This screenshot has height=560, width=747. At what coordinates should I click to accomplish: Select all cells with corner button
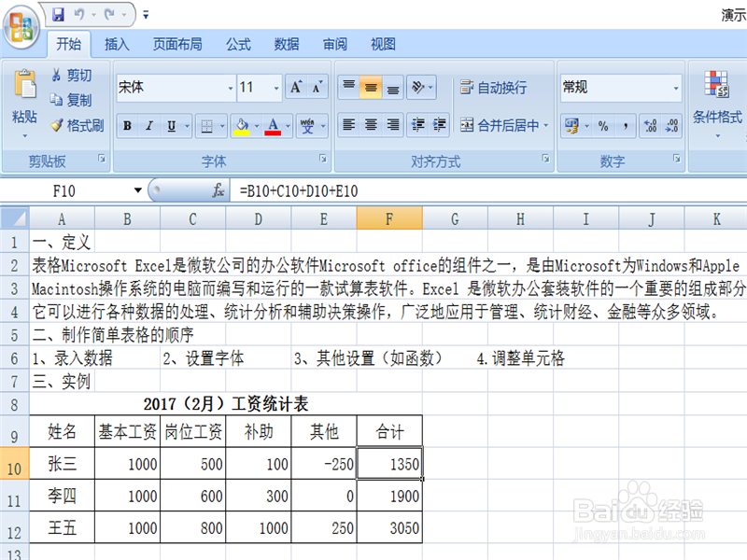pyautogui.click(x=15, y=218)
